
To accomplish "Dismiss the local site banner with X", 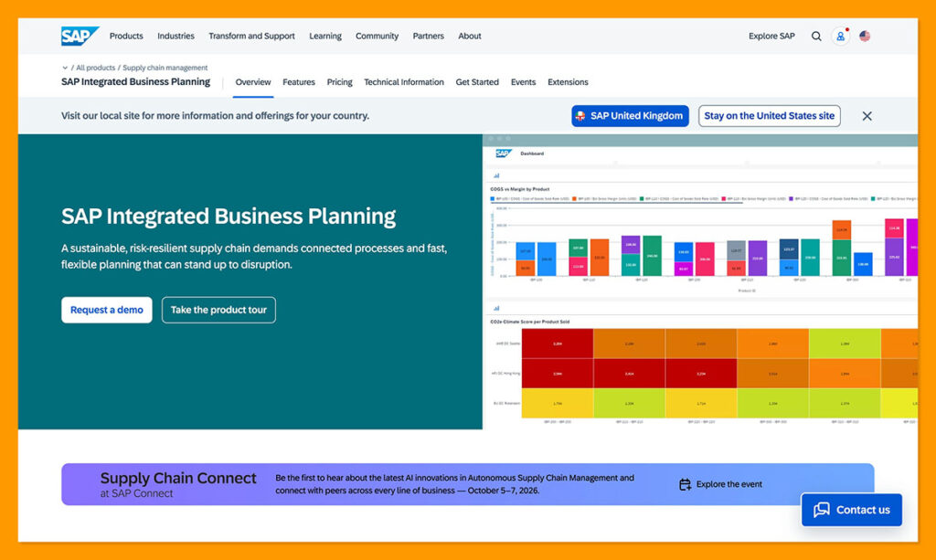I will (867, 116).
